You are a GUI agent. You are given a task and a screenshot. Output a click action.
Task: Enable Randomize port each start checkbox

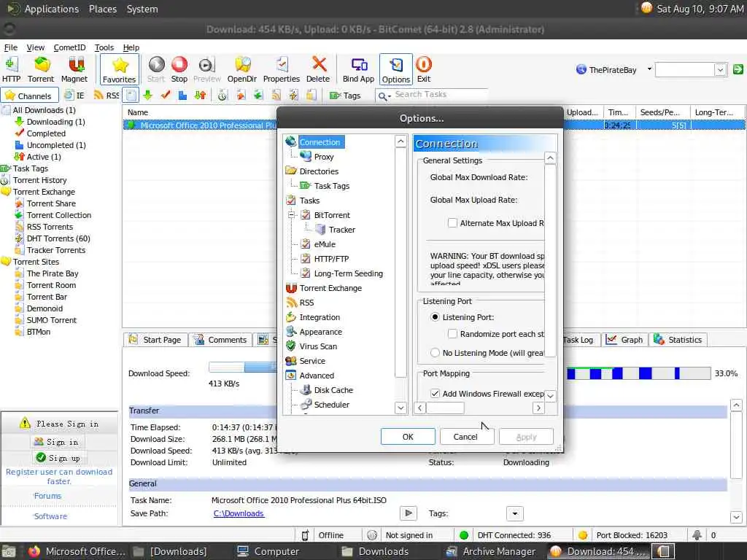(x=452, y=334)
